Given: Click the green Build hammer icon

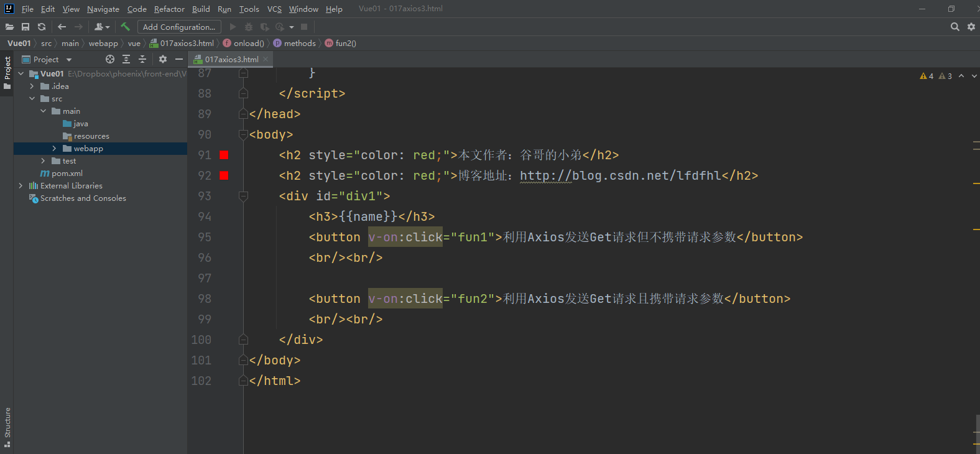Looking at the screenshot, I should (125, 27).
